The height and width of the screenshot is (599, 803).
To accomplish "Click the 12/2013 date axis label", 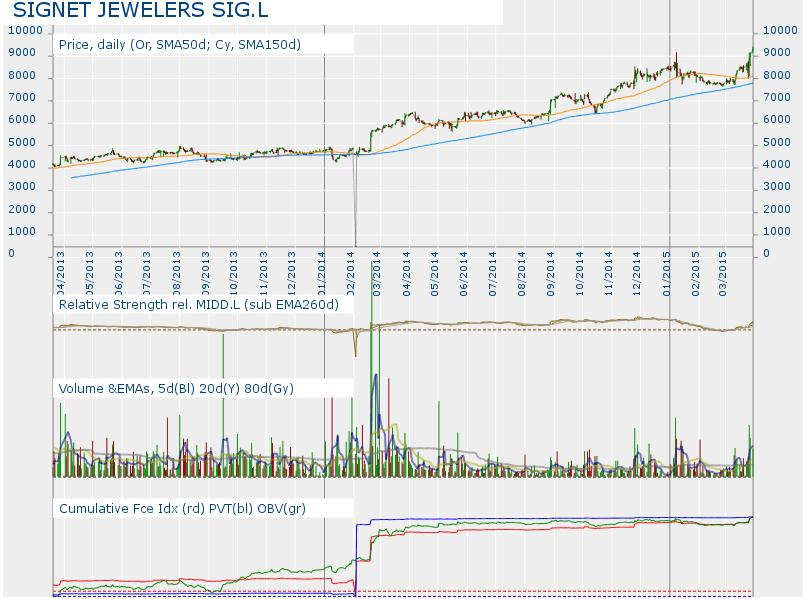I will click(291, 274).
